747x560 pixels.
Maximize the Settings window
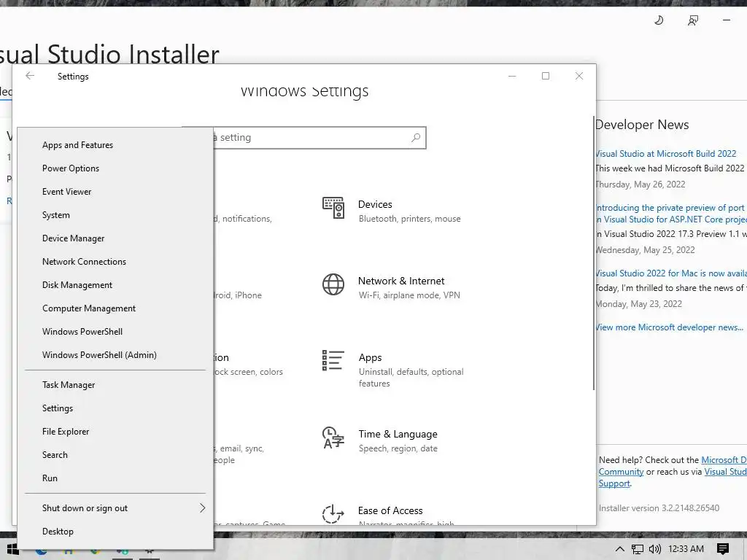point(546,76)
